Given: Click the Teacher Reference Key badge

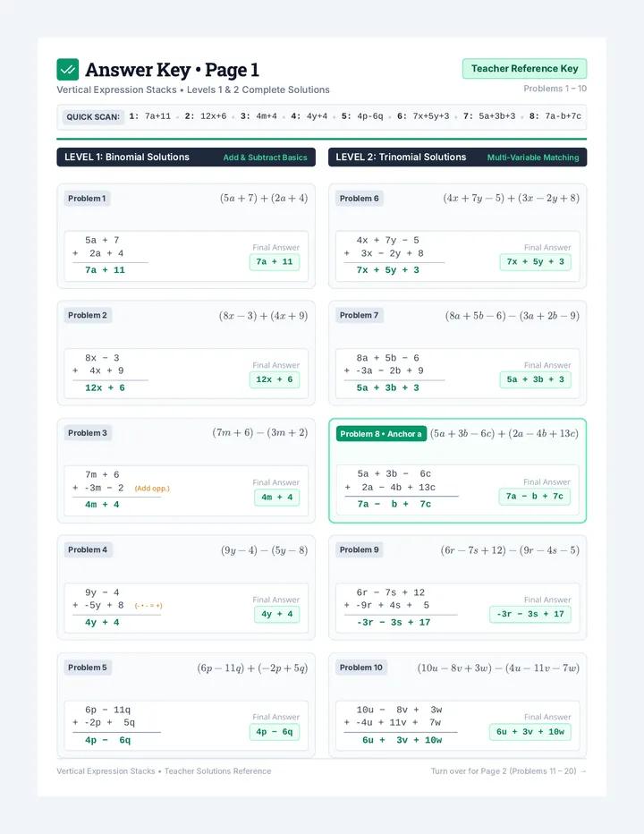Looking at the screenshot, I should coord(524,69).
